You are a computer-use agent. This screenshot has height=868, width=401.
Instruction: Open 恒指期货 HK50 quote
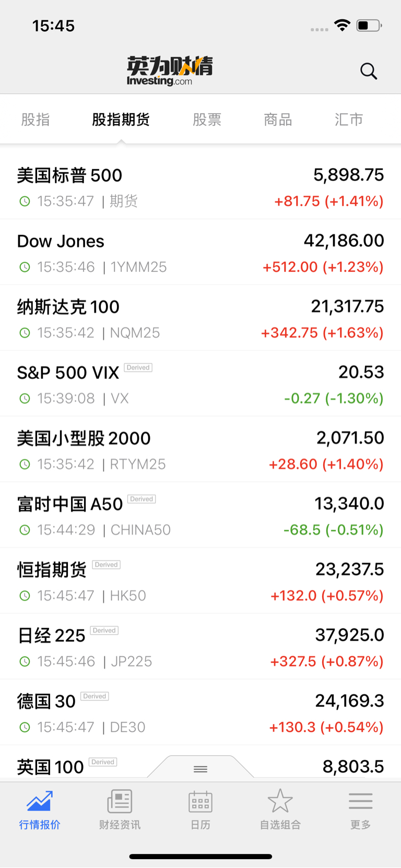pyautogui.click(x=200, y=581)
